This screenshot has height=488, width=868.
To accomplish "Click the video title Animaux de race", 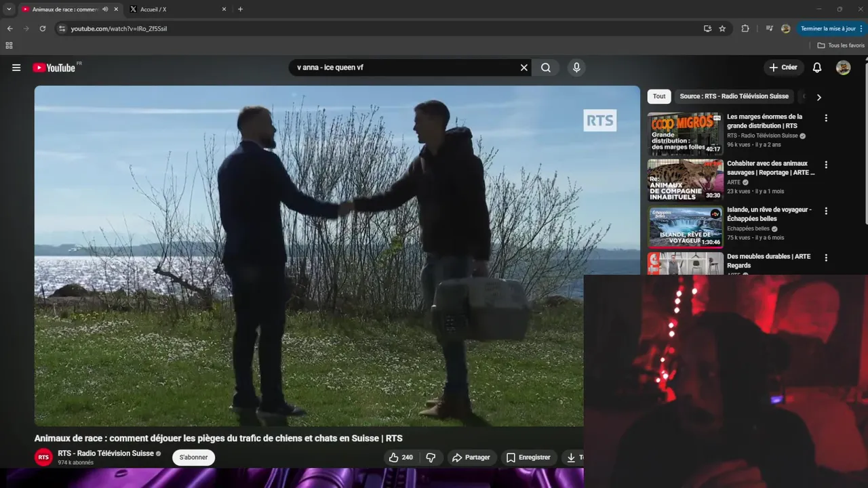I will point(218,439).
